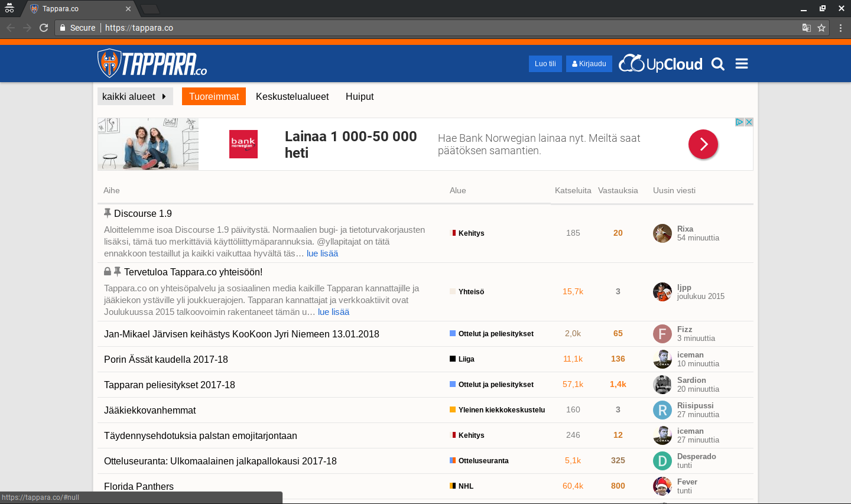
Task: Switch to the Keskustelualueet tab
Action: pyautogui.click(x=292, y=96)
